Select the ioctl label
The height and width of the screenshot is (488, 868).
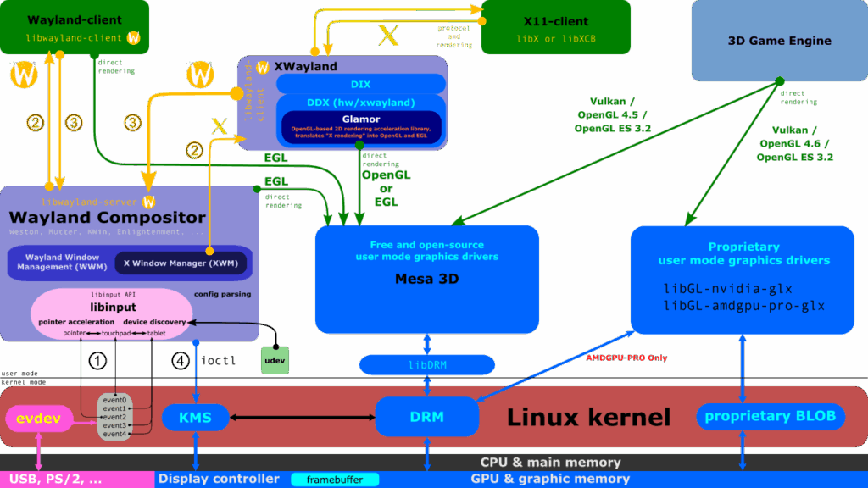219,361
